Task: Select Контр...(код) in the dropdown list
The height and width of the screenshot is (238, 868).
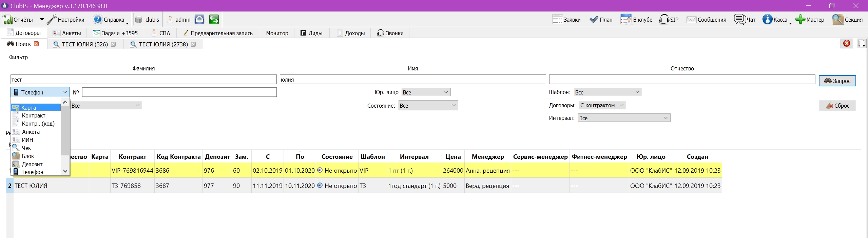Action: tap(36, 124)
